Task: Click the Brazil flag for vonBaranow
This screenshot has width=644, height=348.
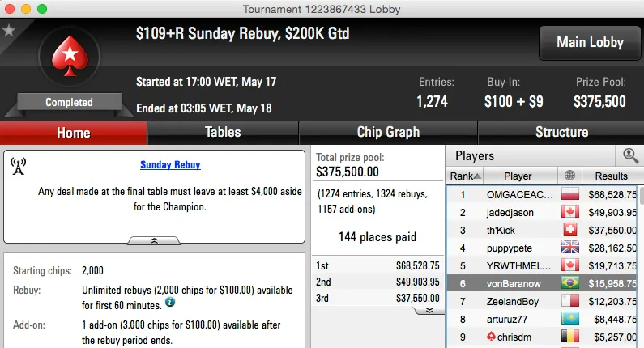Action: [x=570, y=282]
